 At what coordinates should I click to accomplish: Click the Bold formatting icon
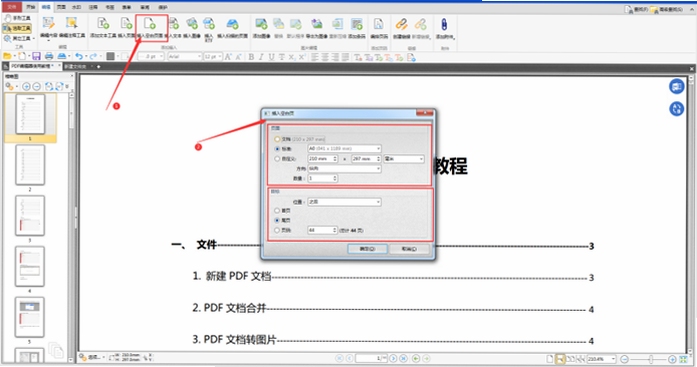251,56
